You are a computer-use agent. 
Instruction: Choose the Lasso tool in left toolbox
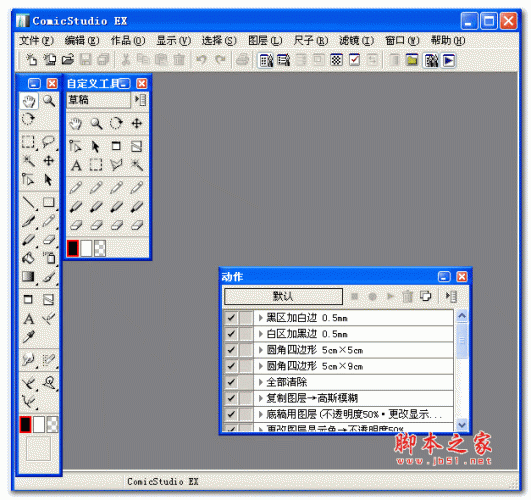(x=49, y=142)
